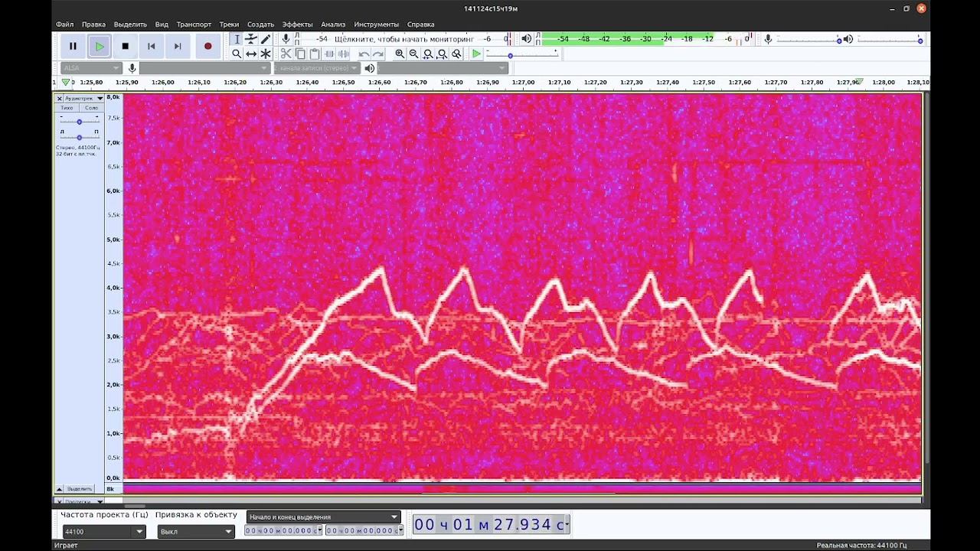Open the 'Файл' menu
Image resolution: width=980 pixels, height=551 pixels.
[x=65, y=24]
